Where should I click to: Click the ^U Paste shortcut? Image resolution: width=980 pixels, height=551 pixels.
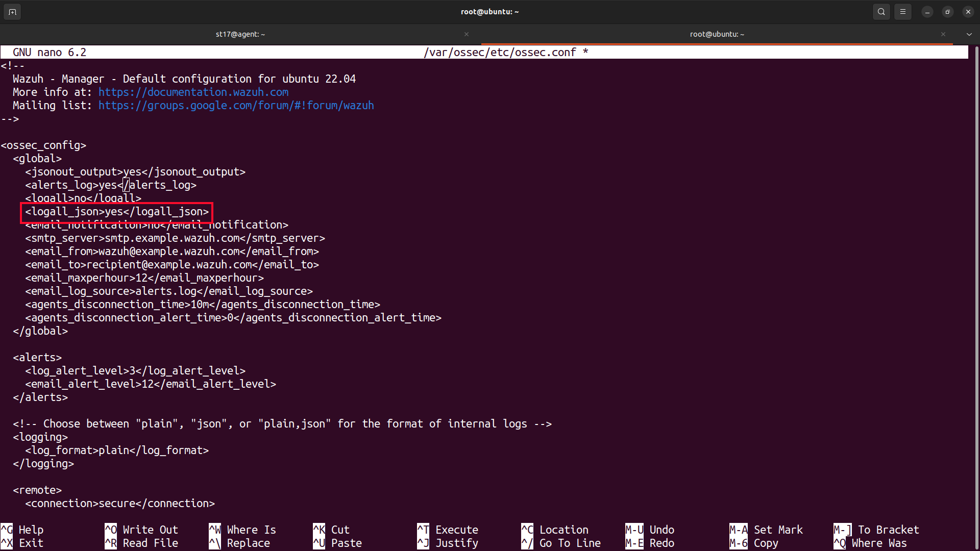tap(337, 543)
